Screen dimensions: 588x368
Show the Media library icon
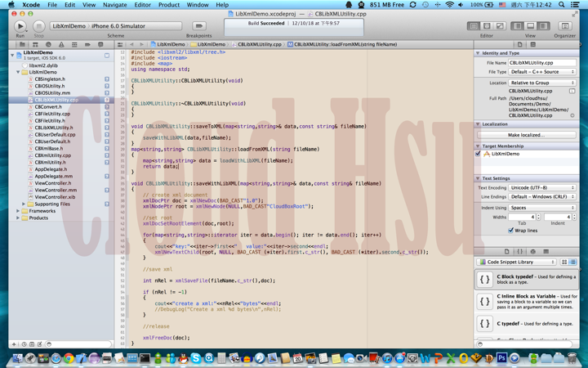[546, 251]
